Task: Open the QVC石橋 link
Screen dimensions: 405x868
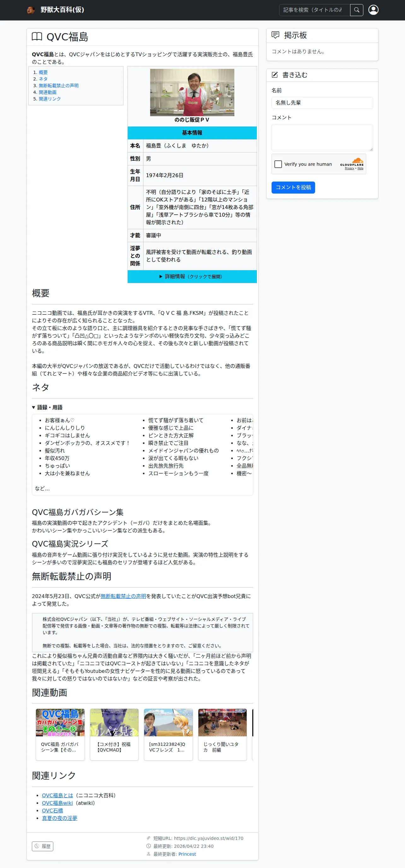Action: [53, 811]
